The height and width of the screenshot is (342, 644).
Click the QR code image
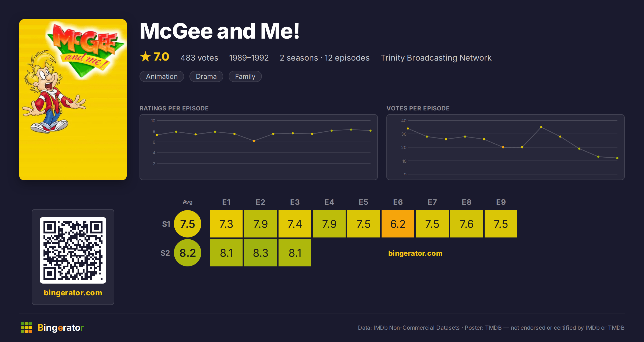click(73, 250)
